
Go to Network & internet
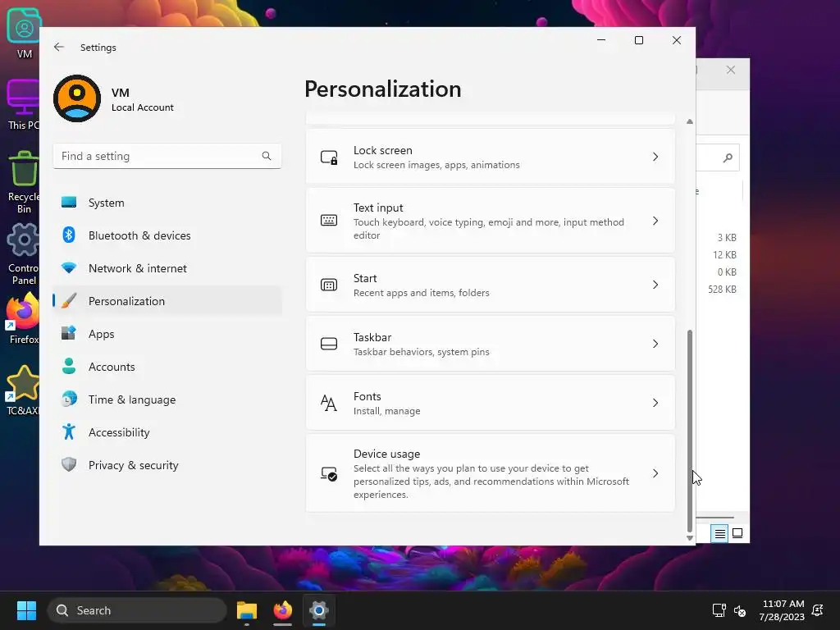tap(167, 268)
